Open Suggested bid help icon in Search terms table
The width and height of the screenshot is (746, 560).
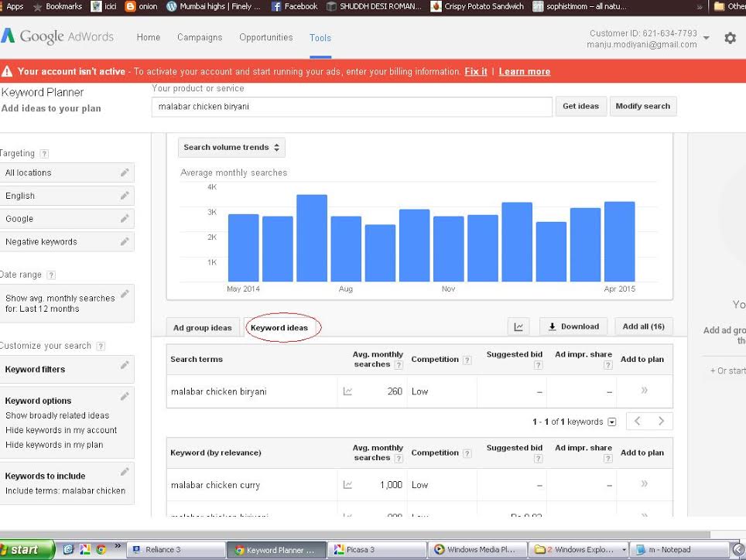(538, 365)
